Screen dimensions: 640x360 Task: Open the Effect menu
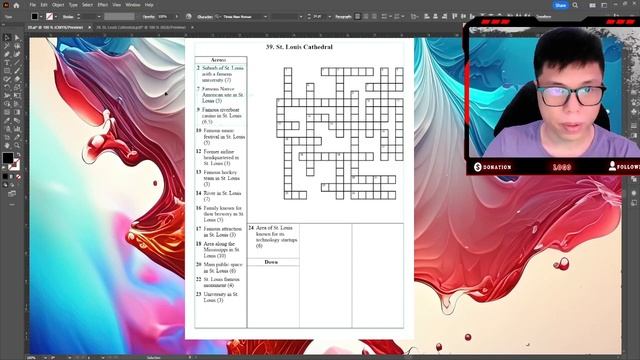[102, 5]
